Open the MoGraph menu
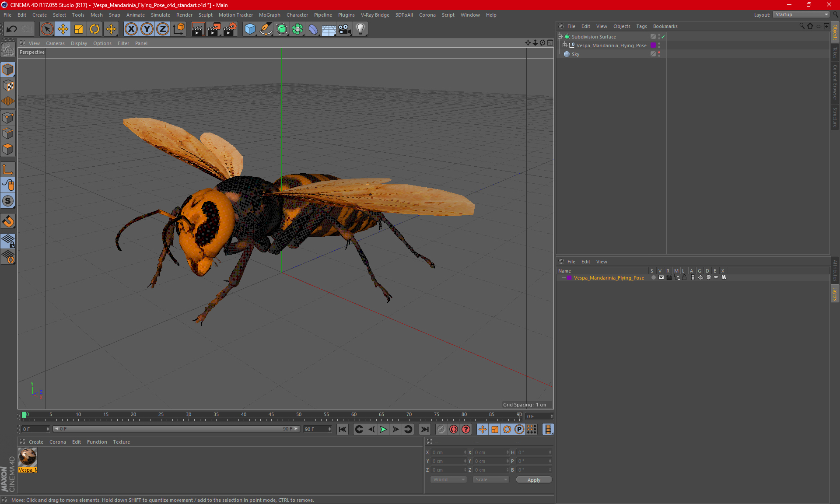This screenshot has width=840, height=504. [x=269, y=15]
